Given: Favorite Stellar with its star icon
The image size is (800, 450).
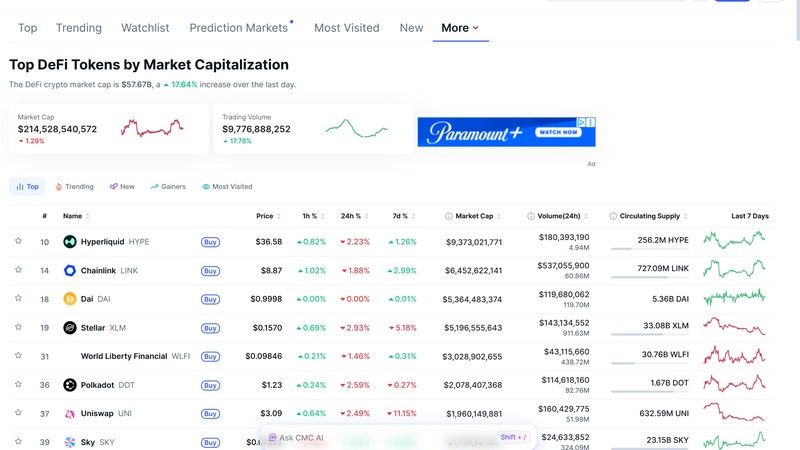Looking at the screenshot, I should (18, 327).
